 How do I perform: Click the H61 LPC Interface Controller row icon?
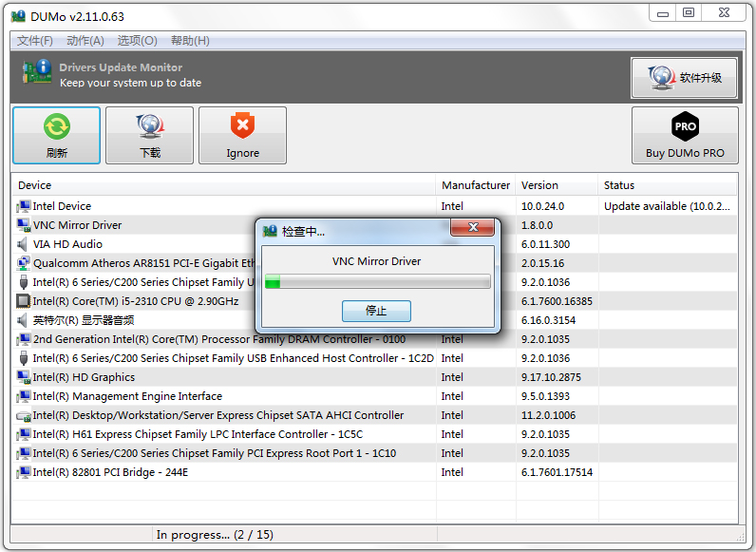(x=23, y=434)
